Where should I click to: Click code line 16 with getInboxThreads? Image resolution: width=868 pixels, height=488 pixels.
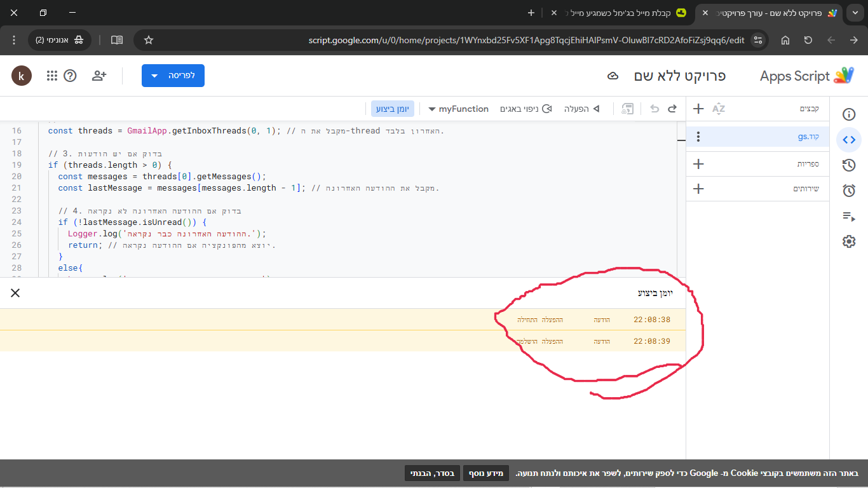246,131
